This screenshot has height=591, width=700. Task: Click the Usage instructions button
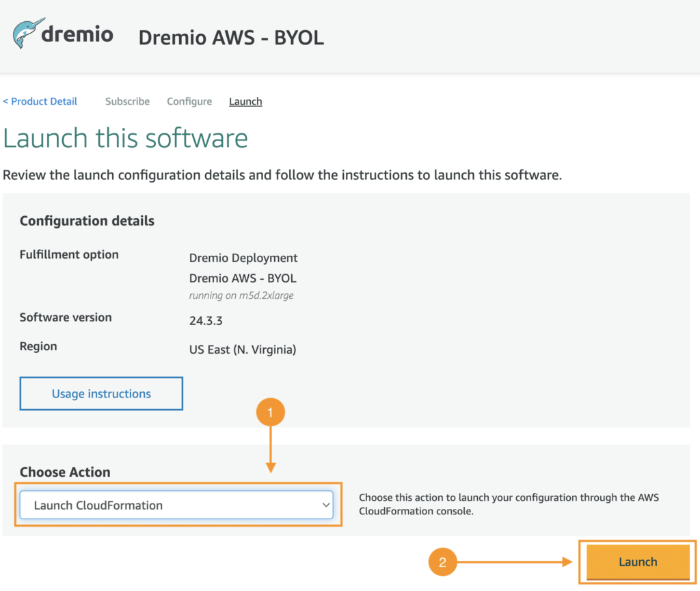coord(101,393)
